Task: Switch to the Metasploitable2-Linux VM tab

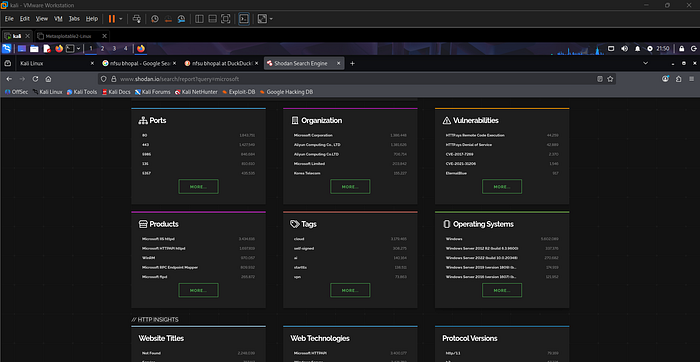Action: (68, 36)
